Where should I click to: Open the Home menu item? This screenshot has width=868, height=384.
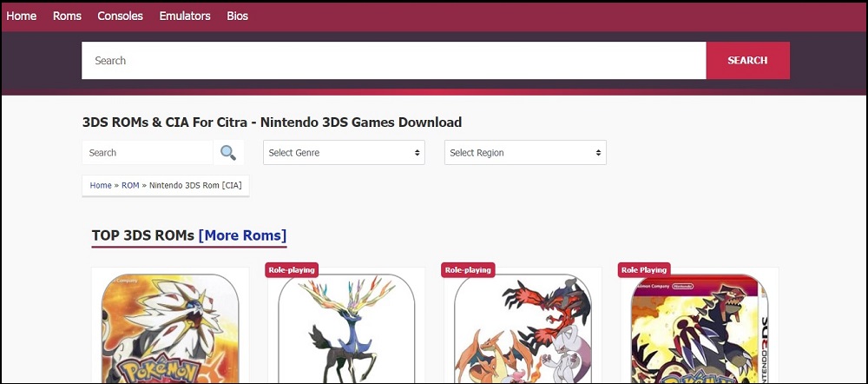pyautogui.click(x=22, y=16)
